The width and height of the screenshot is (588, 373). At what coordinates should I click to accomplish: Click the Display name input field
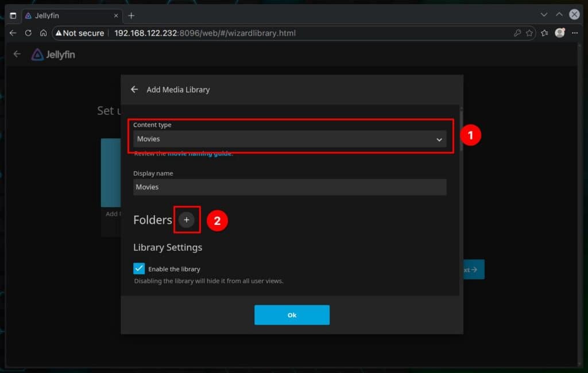point(289,187)
